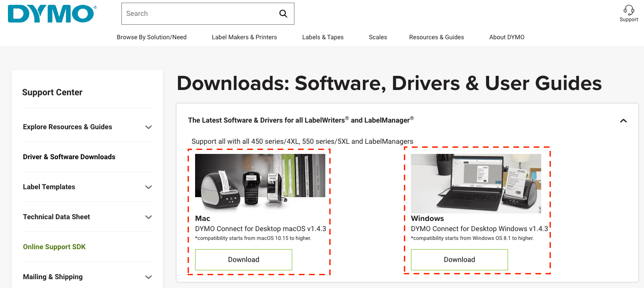Screen dimensions: 644x288
Task: Select Technical Data Sheet sidebar item
Action: (x=56, y=217)
